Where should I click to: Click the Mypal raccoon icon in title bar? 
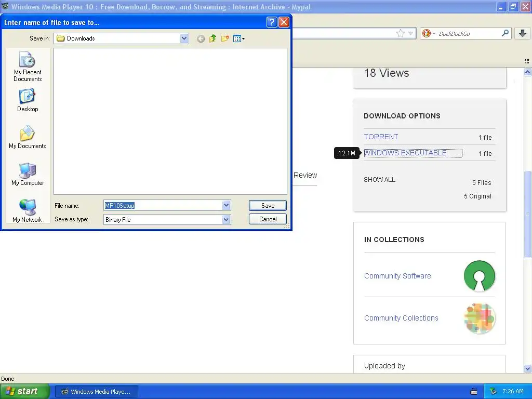tap(5, 6)
